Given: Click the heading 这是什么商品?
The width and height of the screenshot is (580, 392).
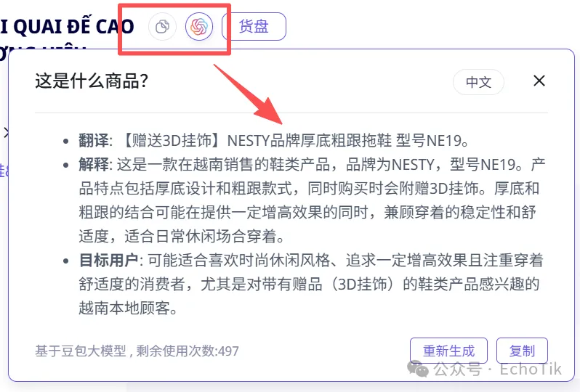Looking at the screenshot, I should click(x=92, y=81).
